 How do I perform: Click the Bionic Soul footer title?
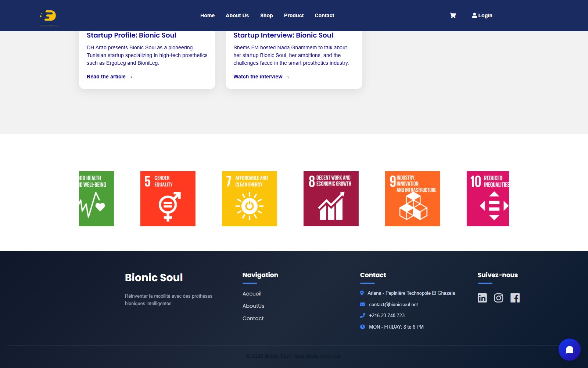pos(154,277)
